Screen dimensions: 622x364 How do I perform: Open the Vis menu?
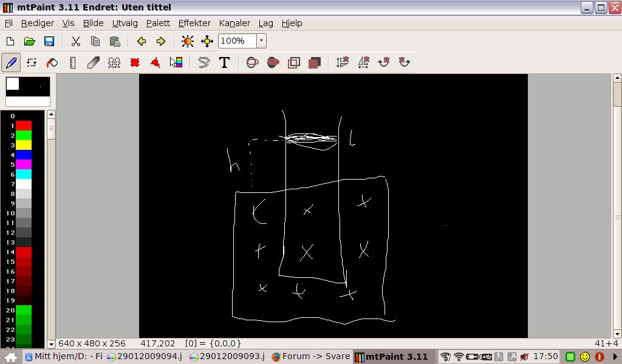point(68,24)
